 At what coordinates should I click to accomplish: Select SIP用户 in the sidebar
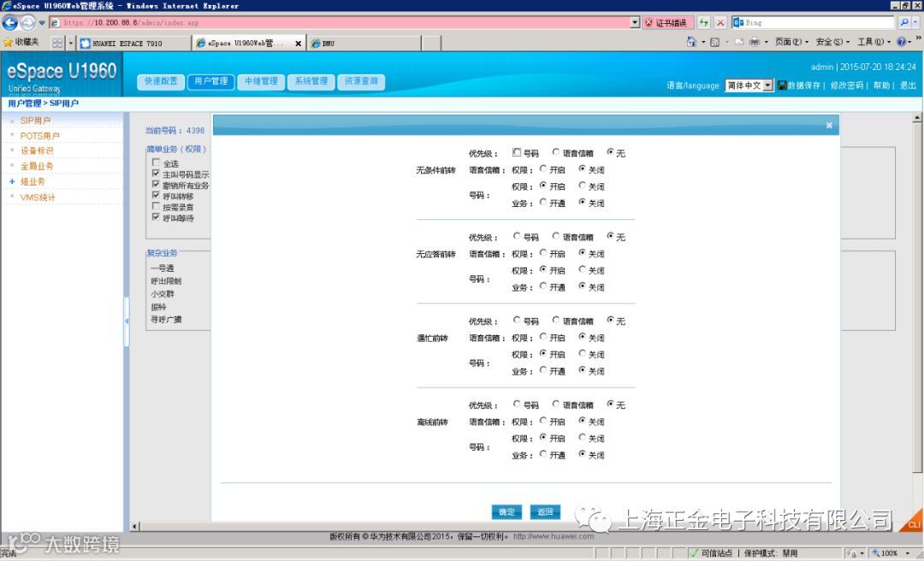click(x=35, y=121)
